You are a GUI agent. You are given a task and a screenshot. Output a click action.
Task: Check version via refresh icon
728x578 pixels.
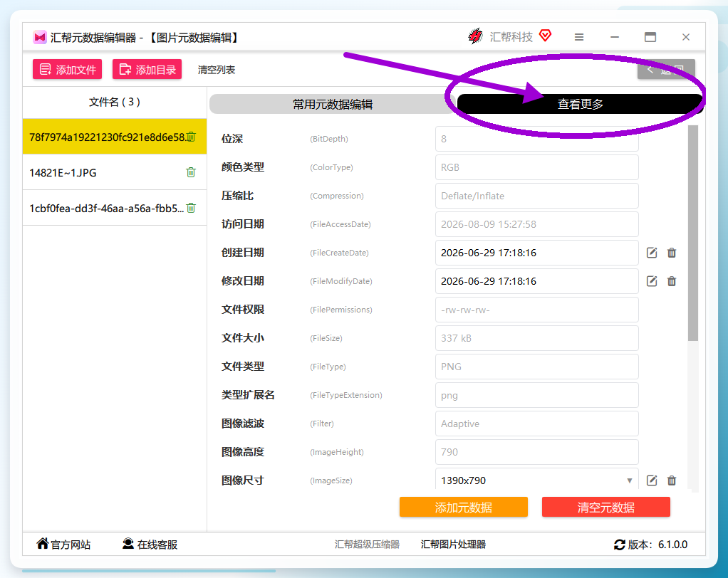pyautogui.click(x=619, y=545)
